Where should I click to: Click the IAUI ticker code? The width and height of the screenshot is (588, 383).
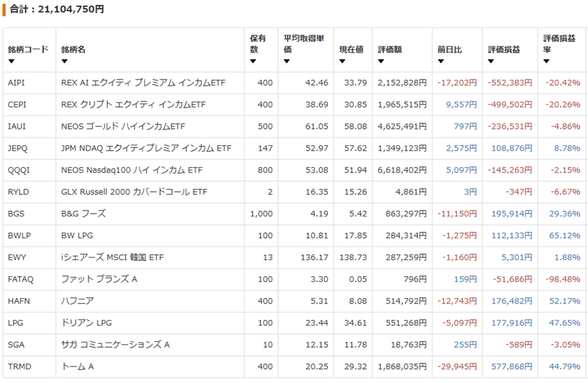[17, 126]
